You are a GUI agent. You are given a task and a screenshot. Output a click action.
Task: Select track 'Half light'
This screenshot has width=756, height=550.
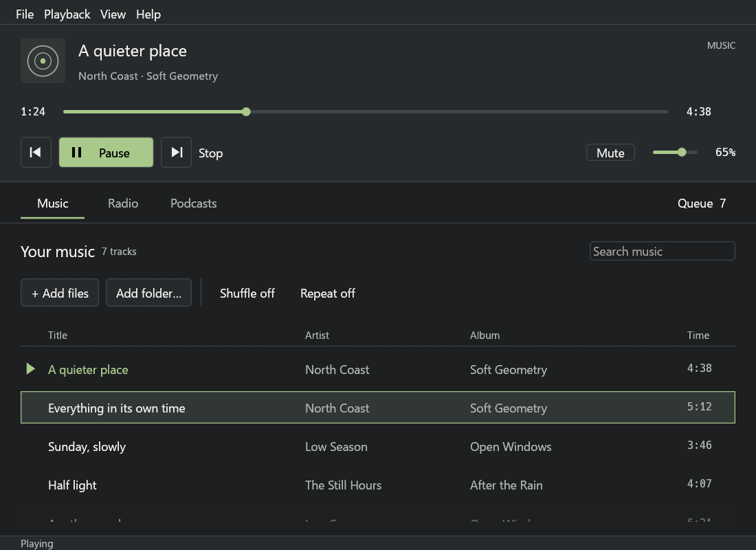(378, 485)
